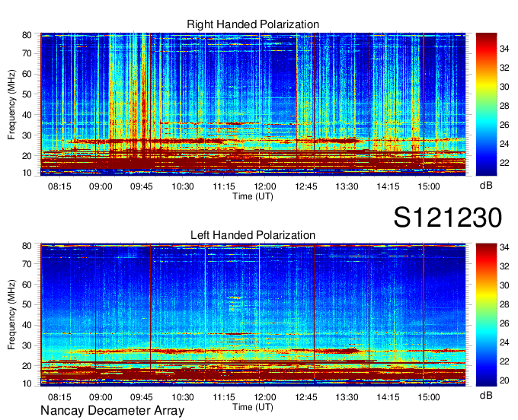Click the "Right Handed Polarization" plot title
518x420 pixels.
(253, 24)
